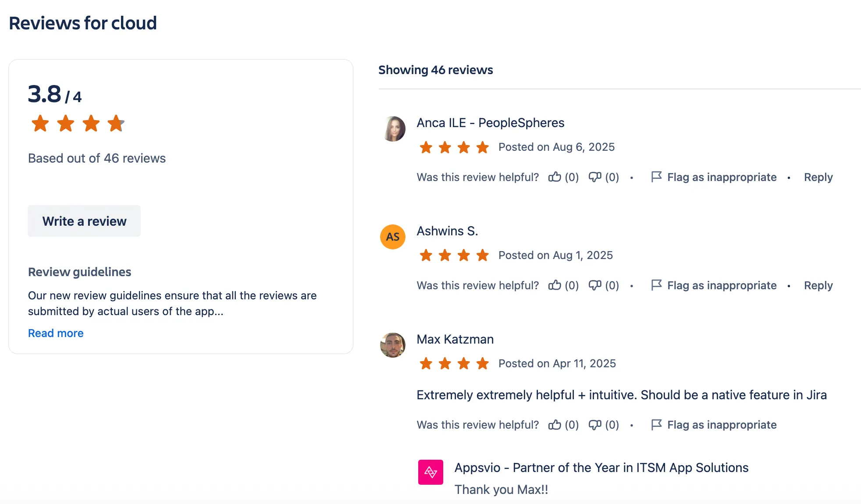
Task: Click the Write a review button
Action: [x=84, y=221]
